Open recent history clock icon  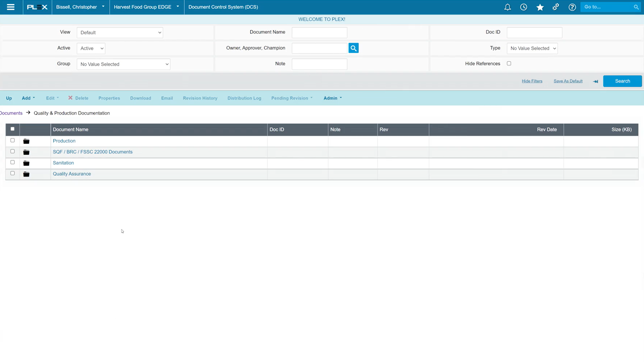click(523, 7)
